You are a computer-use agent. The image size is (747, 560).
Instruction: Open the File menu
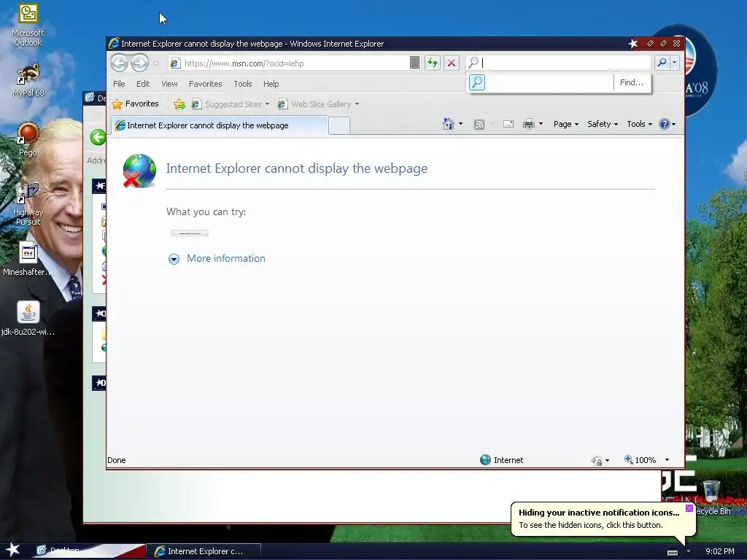(119, 84)
